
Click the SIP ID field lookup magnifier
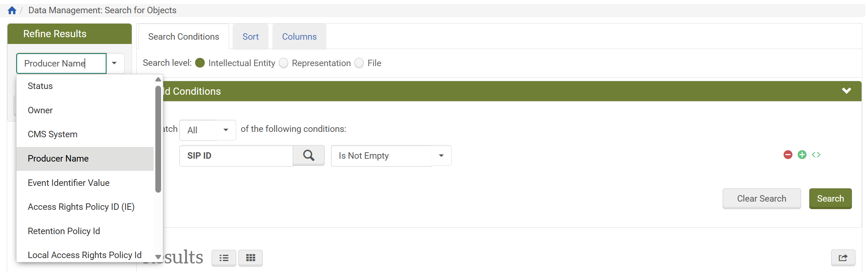(309, 155)
